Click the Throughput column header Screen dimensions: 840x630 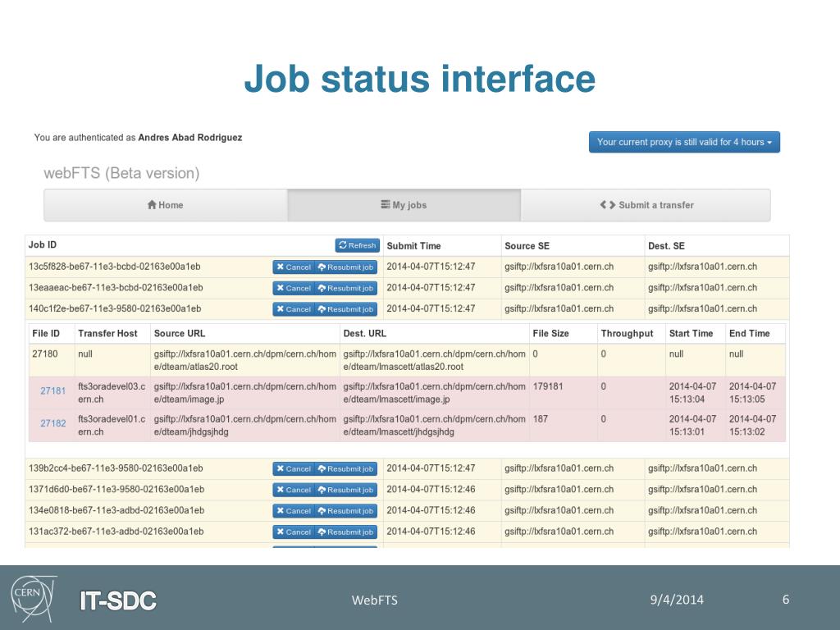pos(627,333)
